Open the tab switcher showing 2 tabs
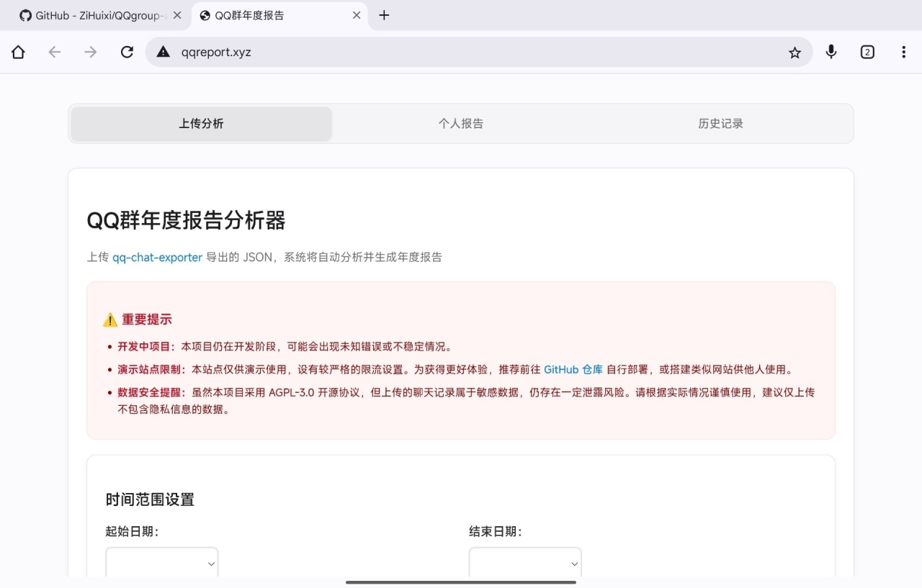 click(867, 52)
